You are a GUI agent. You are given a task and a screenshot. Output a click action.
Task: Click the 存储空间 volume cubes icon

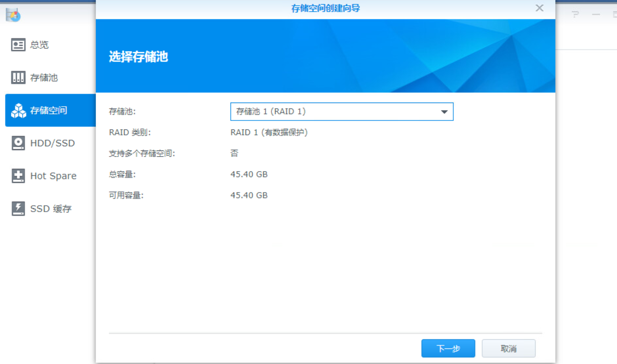pos(18,110)
